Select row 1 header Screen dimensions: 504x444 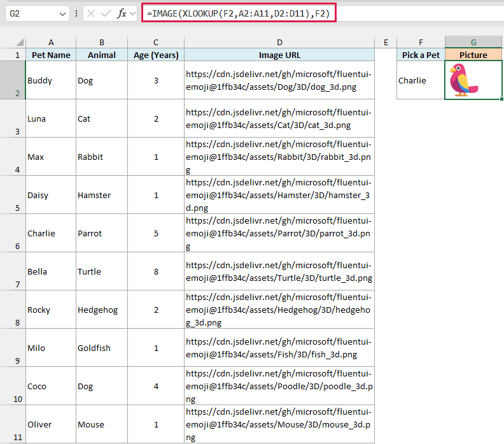(x=13, y=55)
